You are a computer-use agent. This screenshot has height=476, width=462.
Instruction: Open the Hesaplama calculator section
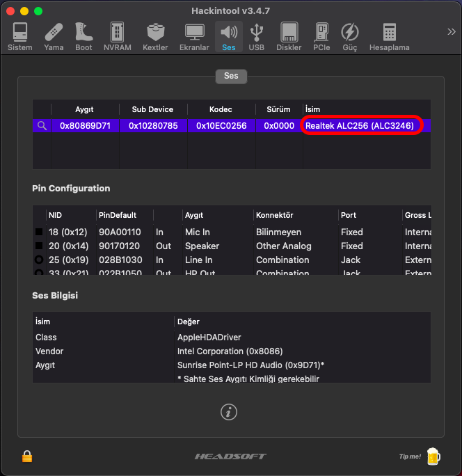pos(389,36)
